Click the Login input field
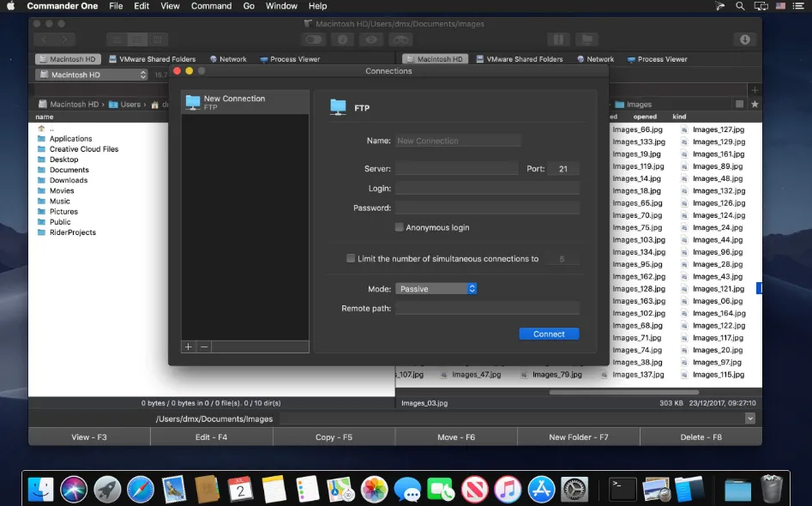Viewport: 812px width, 506px height. [487, 188]
